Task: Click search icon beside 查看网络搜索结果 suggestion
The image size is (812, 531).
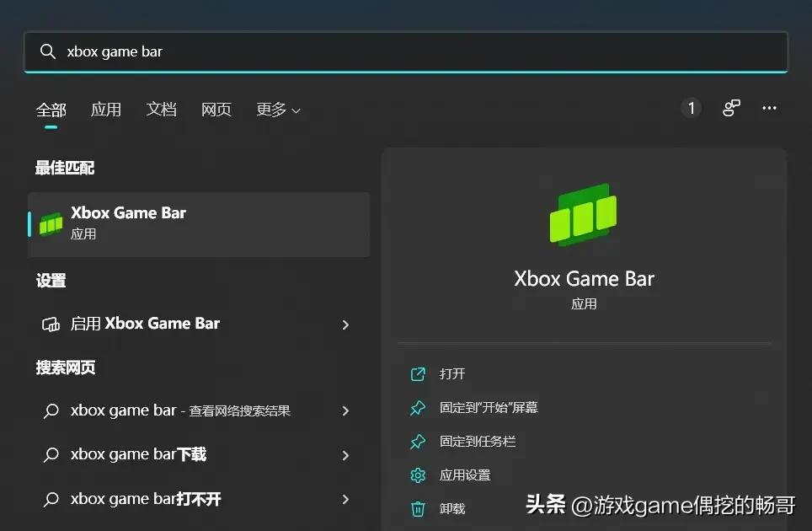Action: pos(51,410)
